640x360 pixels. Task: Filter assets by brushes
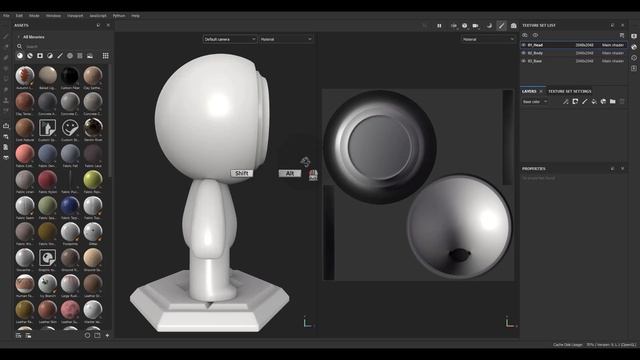(60, 56)
